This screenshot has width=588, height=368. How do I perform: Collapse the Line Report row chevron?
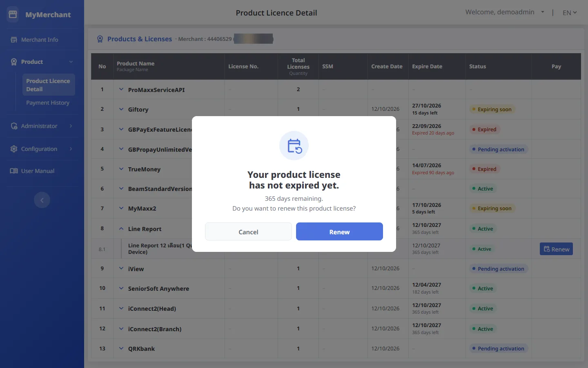coord(121,229)
